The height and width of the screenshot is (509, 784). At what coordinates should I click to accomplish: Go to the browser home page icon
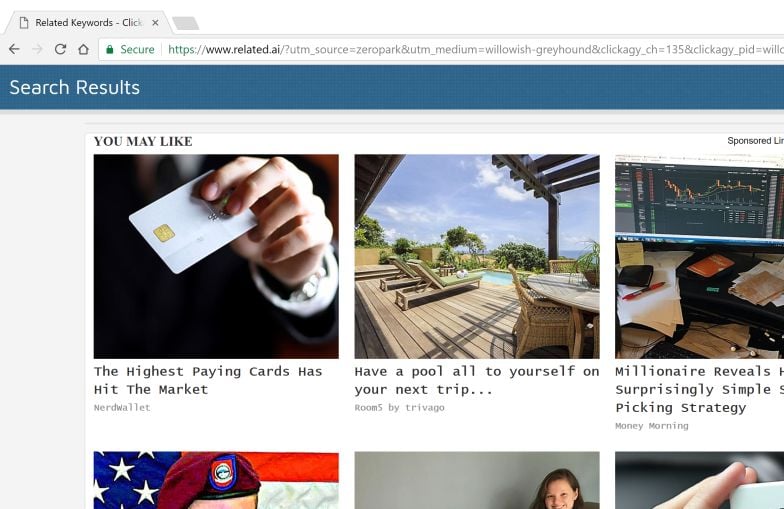pyautogui.click(x=84, y=49)
